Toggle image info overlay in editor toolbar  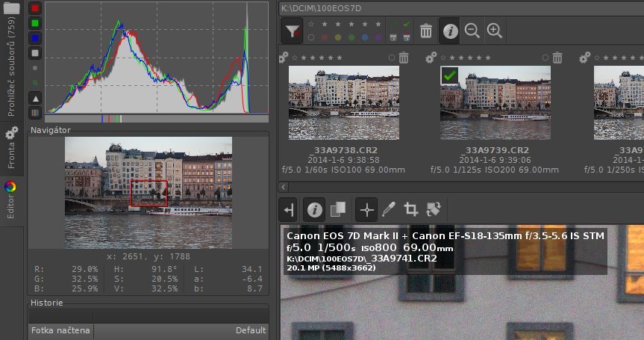click(315, 209)
